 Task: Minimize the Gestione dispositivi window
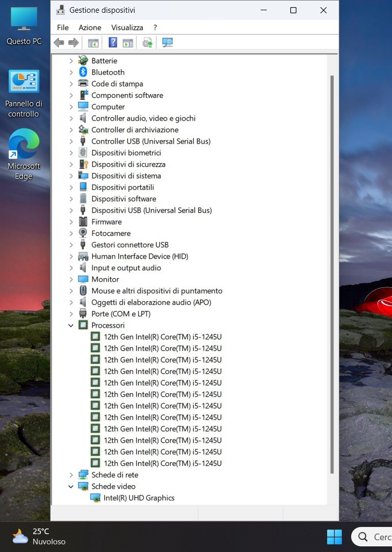pos(264,10)
